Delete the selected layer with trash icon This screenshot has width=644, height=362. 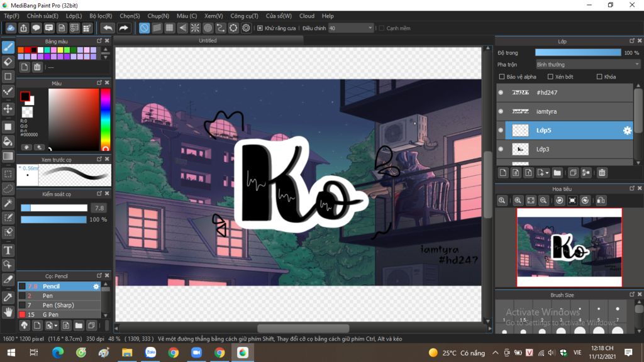coord(602,173)
